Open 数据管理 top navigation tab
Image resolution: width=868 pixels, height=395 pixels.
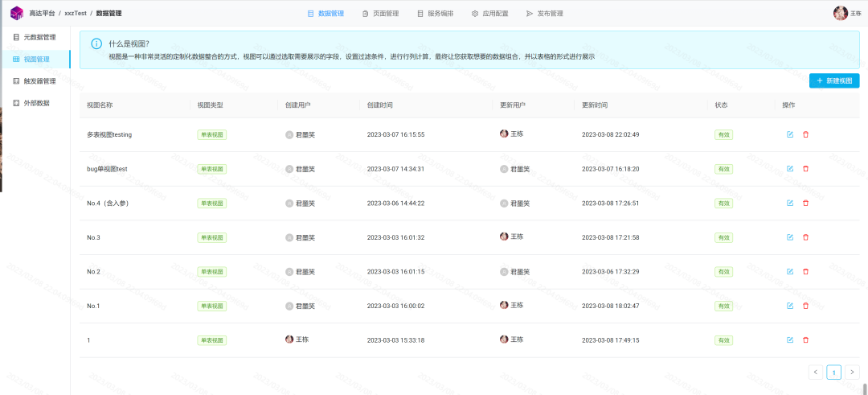click(325, 14)
